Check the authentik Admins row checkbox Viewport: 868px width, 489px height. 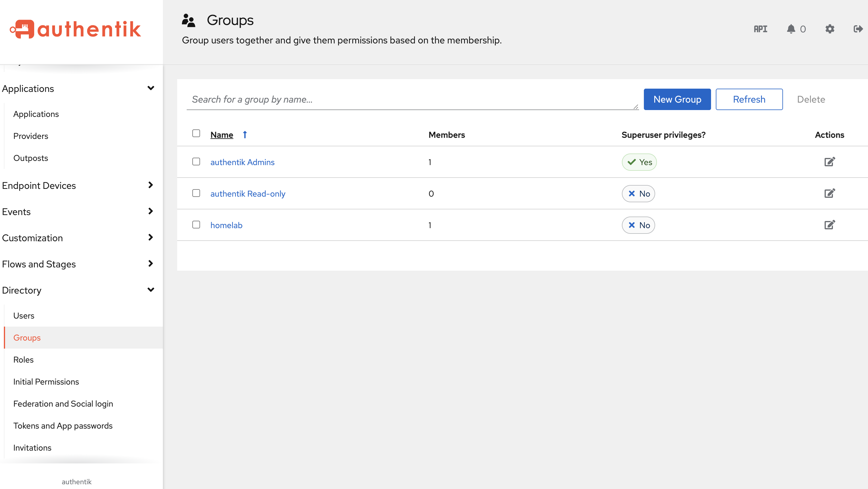point(196,162)
